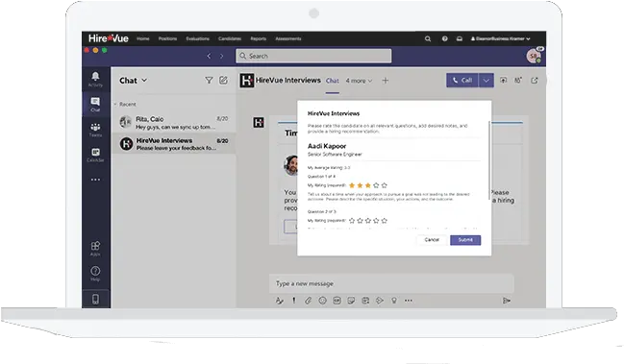Screen dimensions: 624x364
Task: Give Question 2 one star
Action: (x=352, y=221)
